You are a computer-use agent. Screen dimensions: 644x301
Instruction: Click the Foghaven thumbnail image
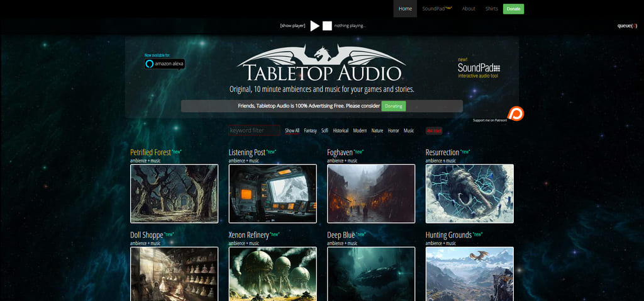coord(371,194)
